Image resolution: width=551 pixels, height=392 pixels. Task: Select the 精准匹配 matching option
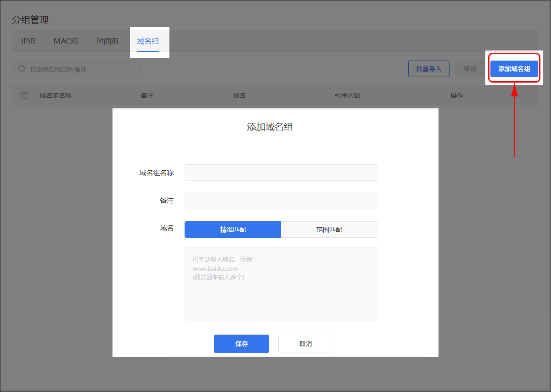(233, 230)
